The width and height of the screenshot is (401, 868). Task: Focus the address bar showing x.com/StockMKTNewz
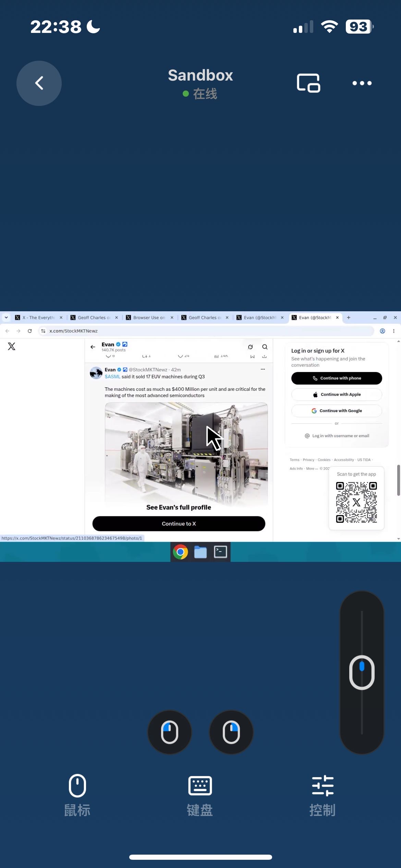coord(206,331)
